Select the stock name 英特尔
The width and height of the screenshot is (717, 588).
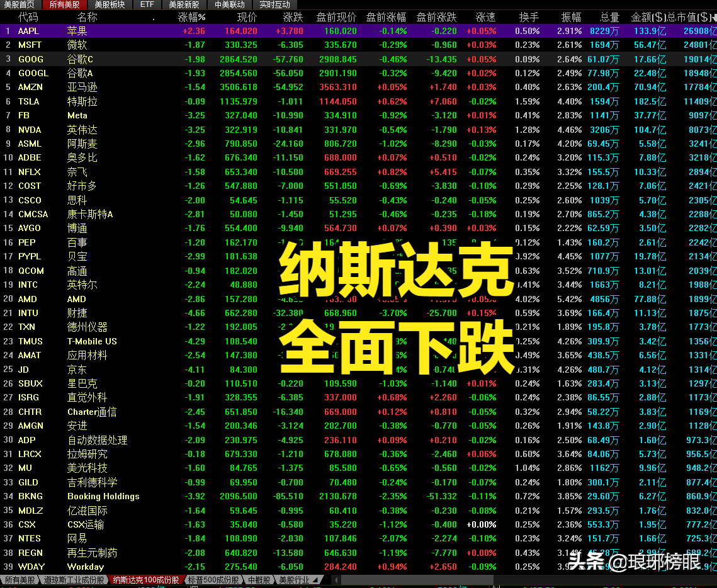coord(82,285)
